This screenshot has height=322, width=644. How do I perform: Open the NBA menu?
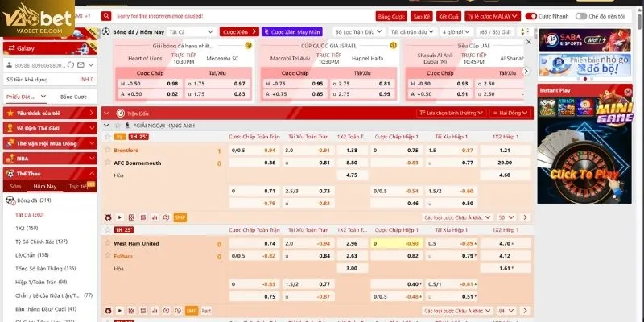click(x=50, y=158)
